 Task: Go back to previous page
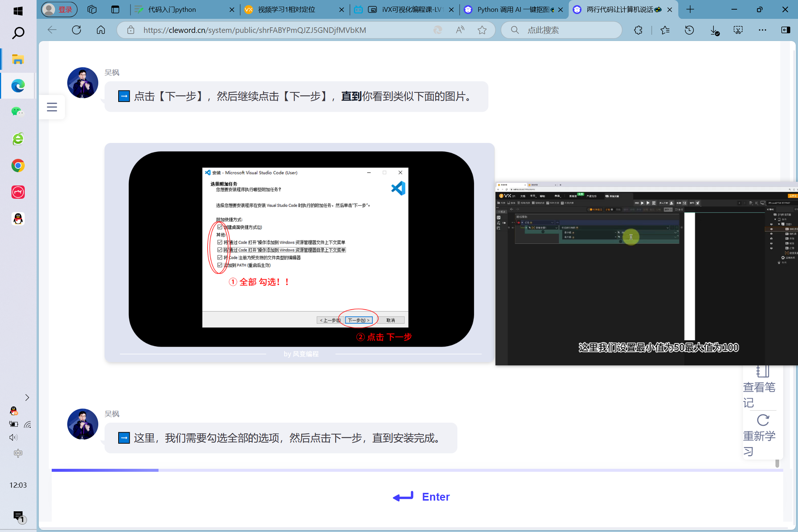tap(52, 30)
